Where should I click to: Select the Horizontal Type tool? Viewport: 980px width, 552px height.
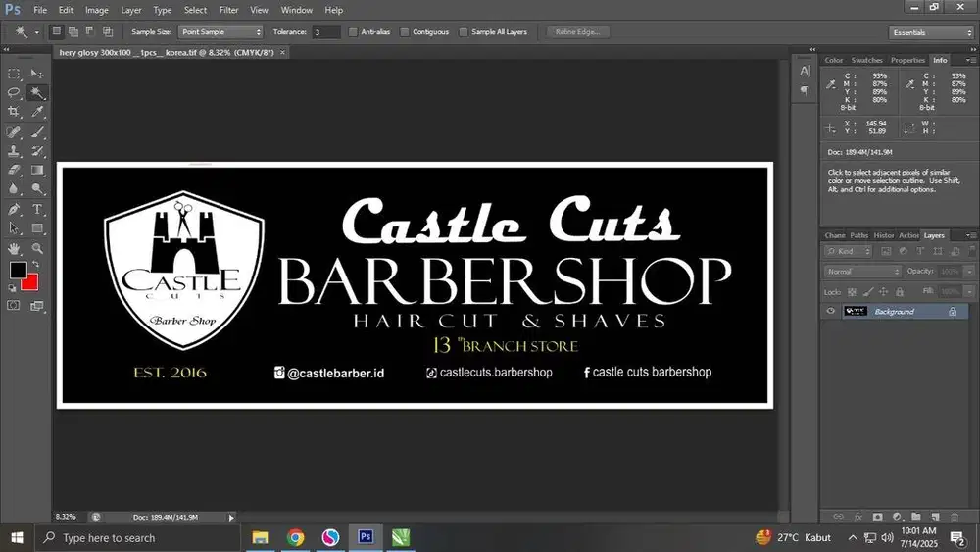37,209
